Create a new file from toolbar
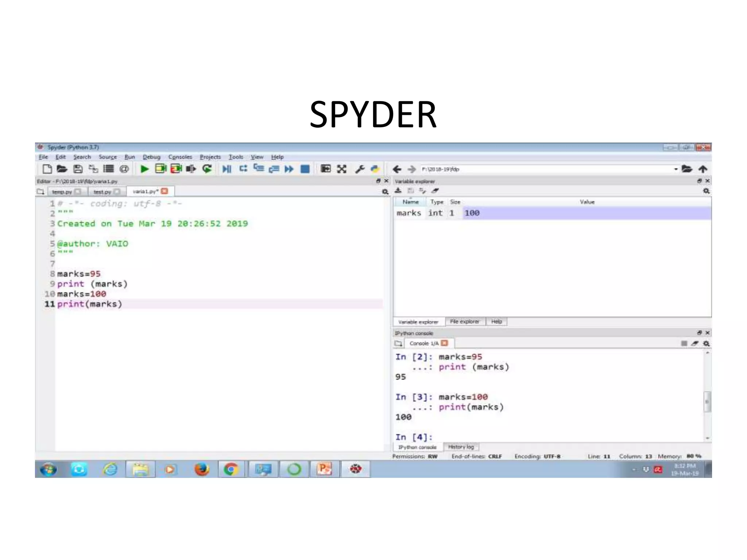The height and width of the screenshot is (560, 747). 47,169
